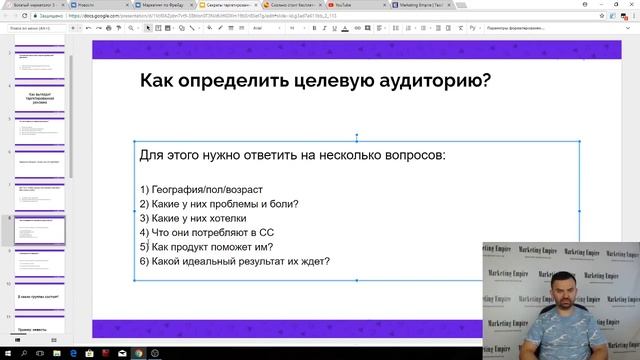Image resolution: width=640 pixels, height=360 pixels.
Task: Select the arrow cursor tool
Action: [x=148, y=28]
